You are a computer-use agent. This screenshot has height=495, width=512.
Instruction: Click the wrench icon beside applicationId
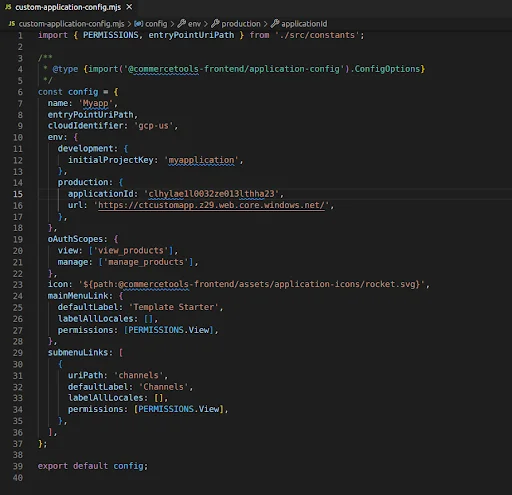point(275,23)
